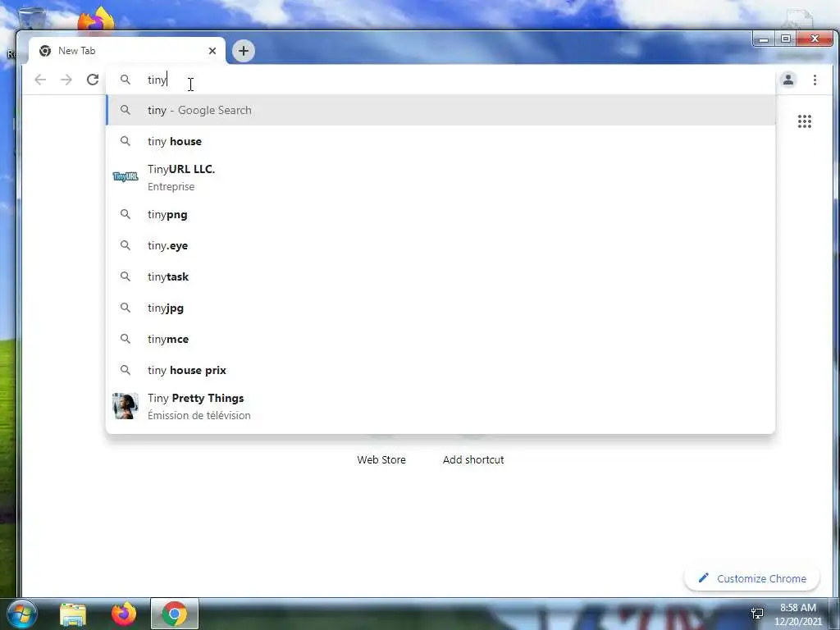Choose 'tiny.eye' suggestion
This screenshot has width=840, height=630.
pyautogui.click(x=441, y=245)
